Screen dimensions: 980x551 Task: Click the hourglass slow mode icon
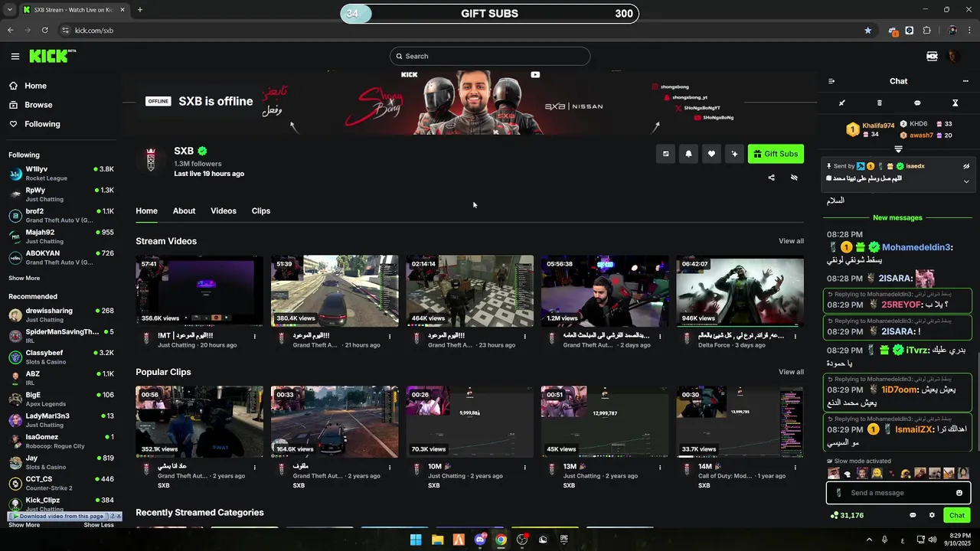[x=955, y=103]
